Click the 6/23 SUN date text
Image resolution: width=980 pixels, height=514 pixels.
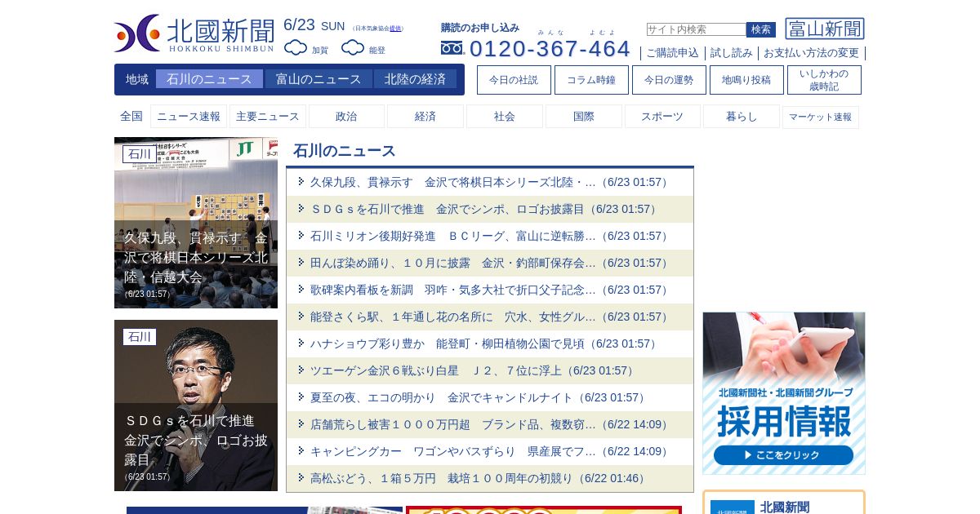pyautogui.click(x=314, y=25)
